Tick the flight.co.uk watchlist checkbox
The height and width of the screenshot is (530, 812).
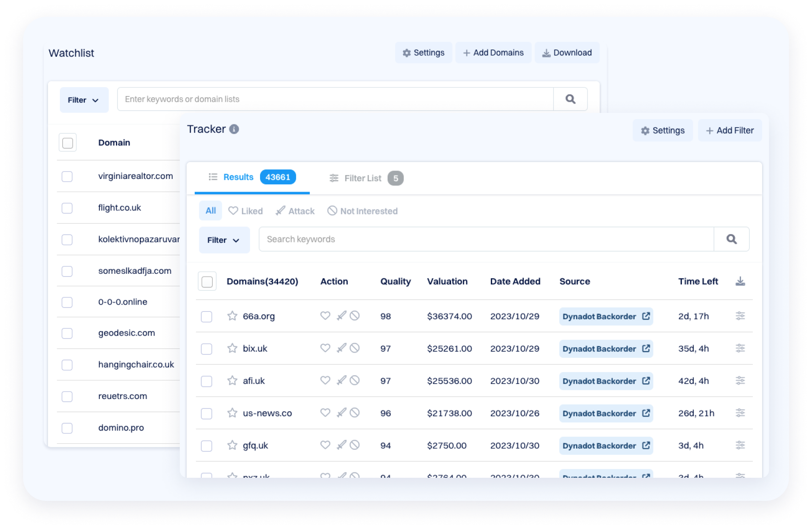coord(67,208)
